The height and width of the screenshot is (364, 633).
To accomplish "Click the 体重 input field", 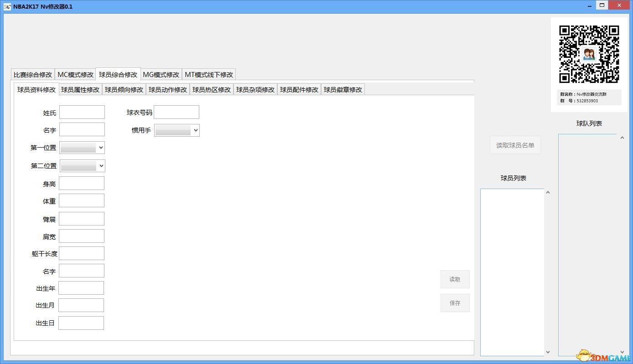I will pyautogui.click(x=82, y=200).
